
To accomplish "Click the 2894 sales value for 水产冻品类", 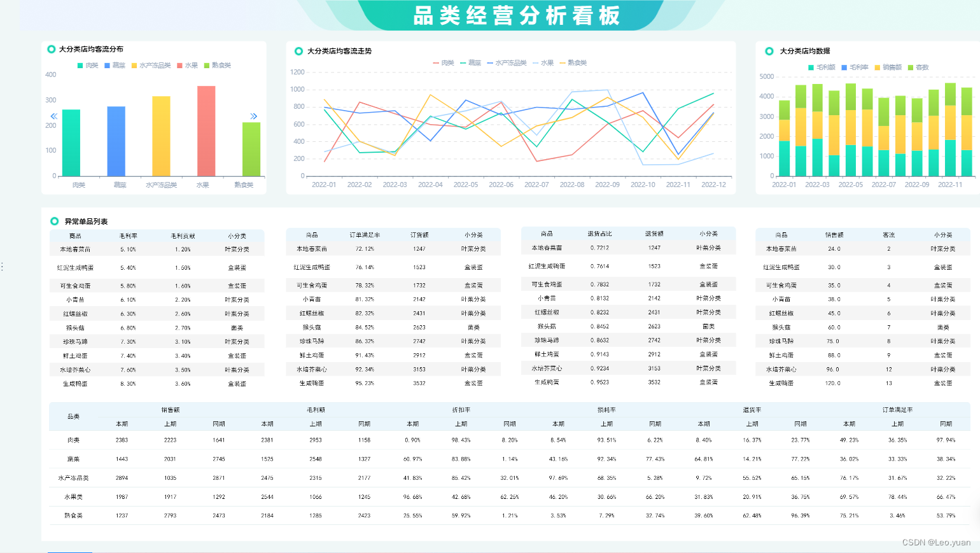I will tap(122, 478).
